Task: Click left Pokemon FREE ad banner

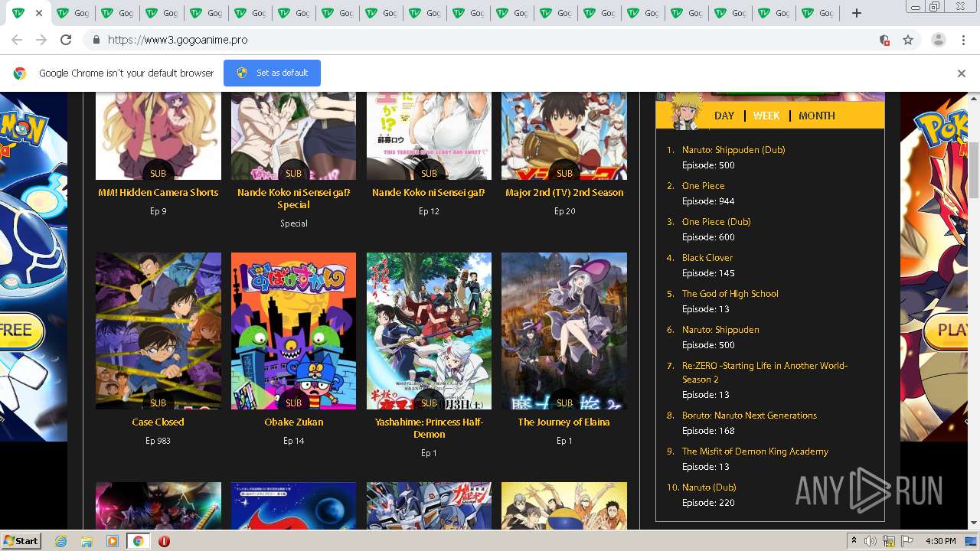Action: pyautogui.click(x=34, y=266)
